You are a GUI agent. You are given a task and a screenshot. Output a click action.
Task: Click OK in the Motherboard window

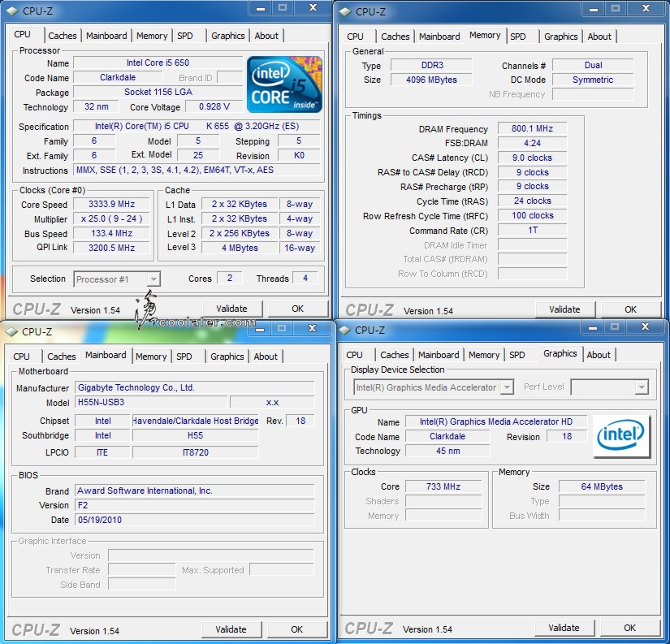pyautogui.click(x=296, y=630)
